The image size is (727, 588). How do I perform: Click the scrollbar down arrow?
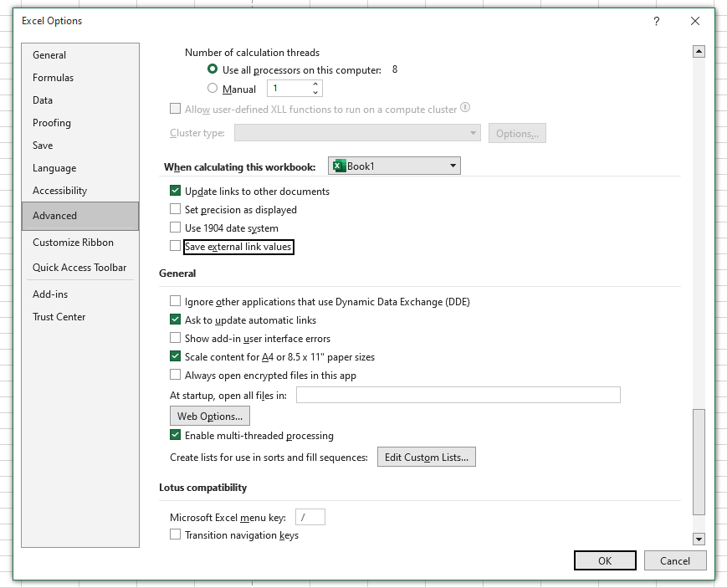(x=699, y=539)
